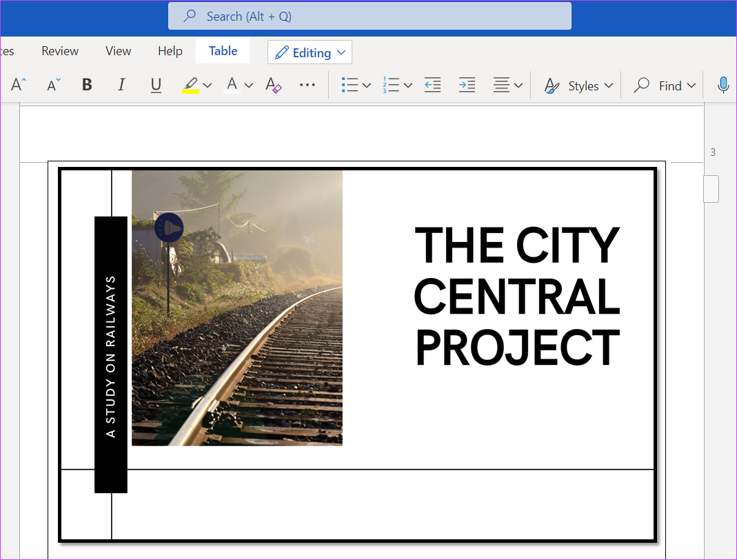Toggle bulleted list on
The width and height of the screenshot is (737, 560).
pos(350,84)
